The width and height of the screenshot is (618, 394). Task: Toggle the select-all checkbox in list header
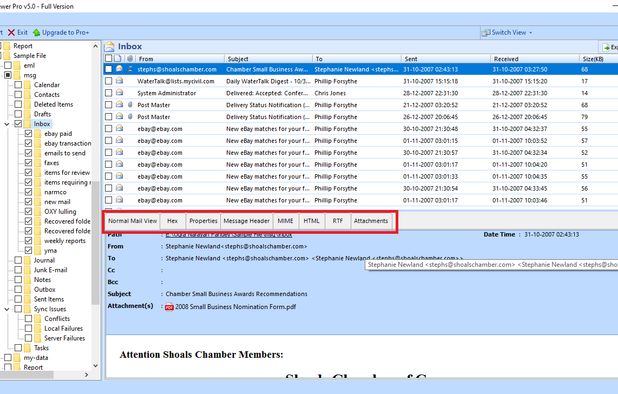pyautogui.click(x=108, y=59)
